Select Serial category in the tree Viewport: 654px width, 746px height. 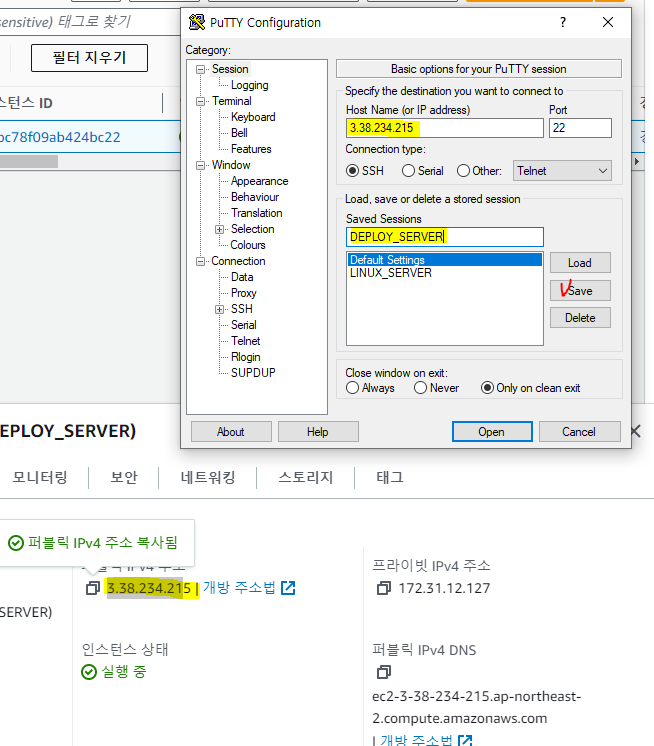point(244,325)
